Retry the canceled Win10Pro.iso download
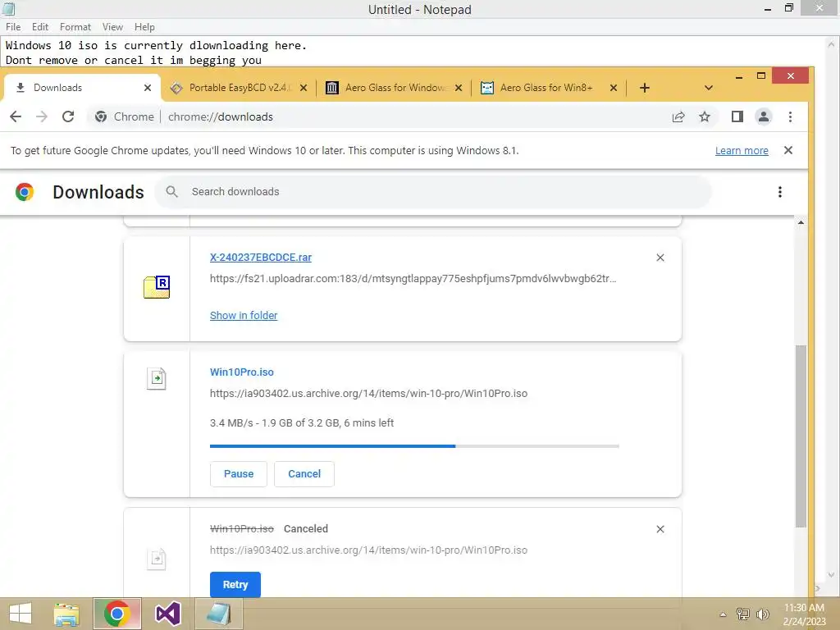The image size is (840, 630). pyautogui.click(x=235, y=584)
